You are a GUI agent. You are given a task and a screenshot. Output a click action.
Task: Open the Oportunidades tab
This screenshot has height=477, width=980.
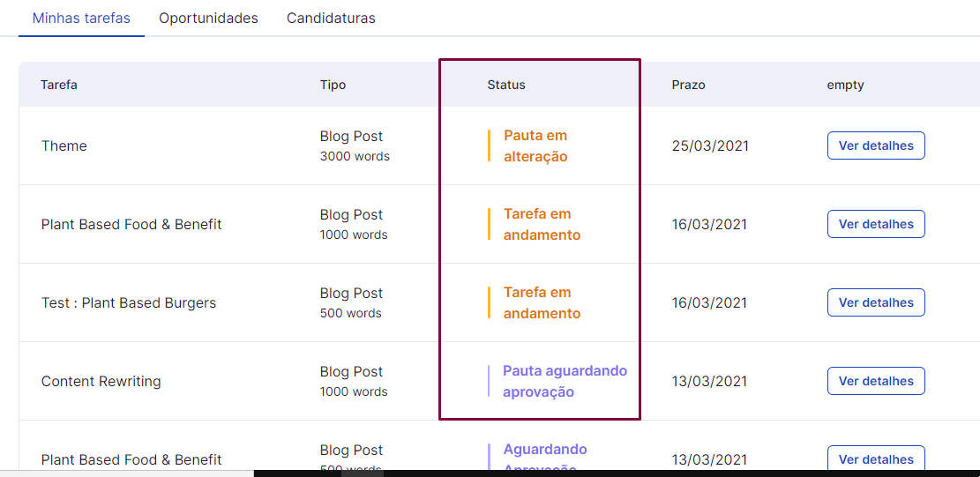pos(208,19)
